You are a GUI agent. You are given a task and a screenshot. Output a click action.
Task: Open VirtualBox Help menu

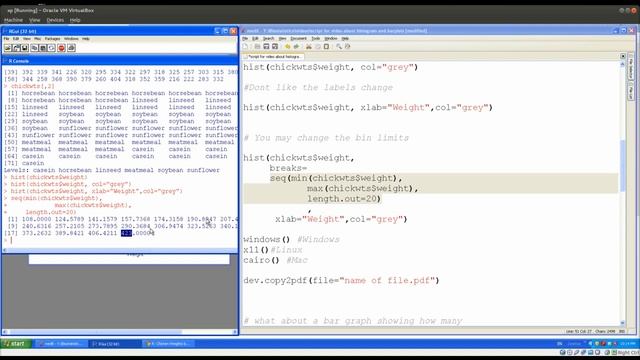(75, 20)
